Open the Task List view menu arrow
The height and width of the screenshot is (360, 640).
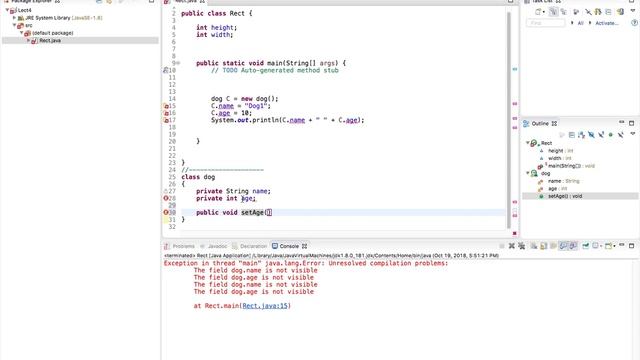pyautogui.click(x=632, y=11)
